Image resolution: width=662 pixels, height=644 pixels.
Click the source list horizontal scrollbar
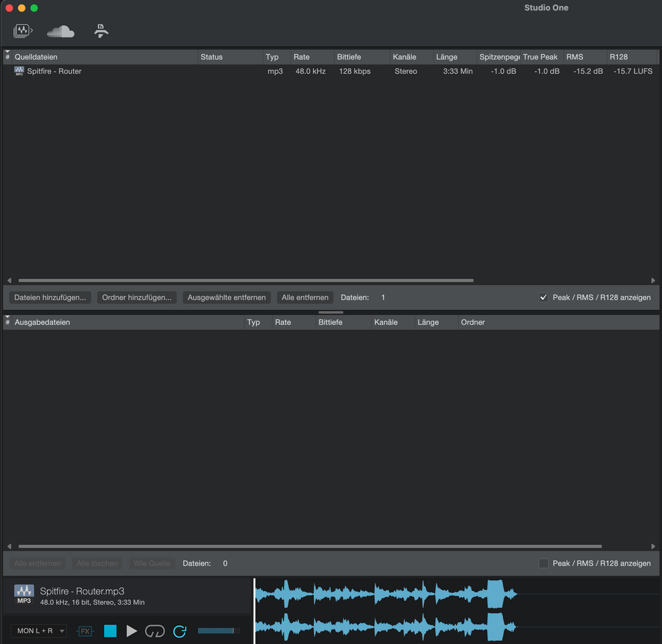[245, 280]
